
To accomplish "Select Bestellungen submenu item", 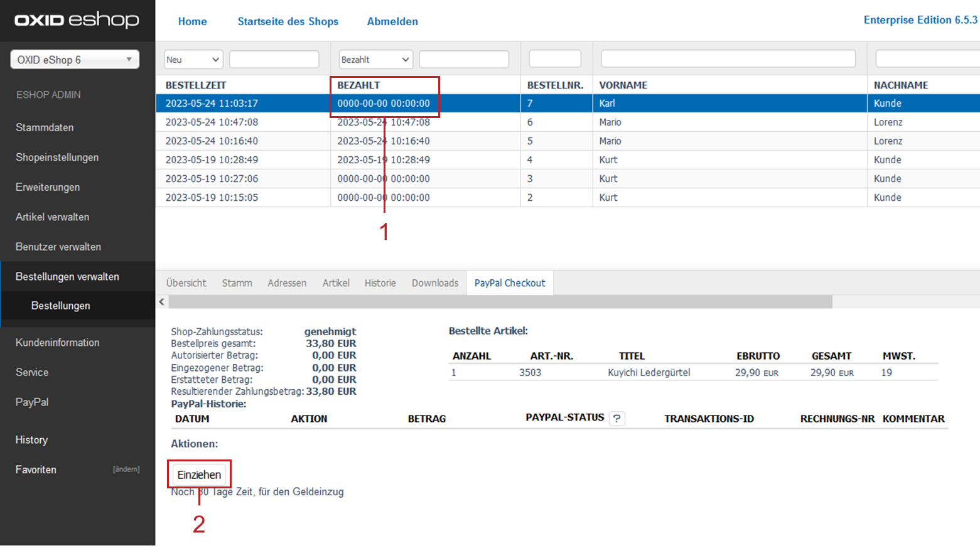I will pyautogui.click(x=60, y=306).
